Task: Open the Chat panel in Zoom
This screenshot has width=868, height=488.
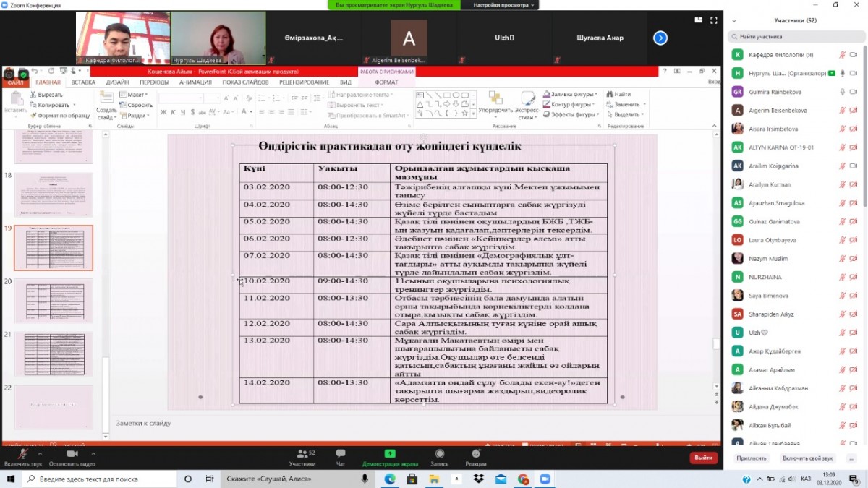Action: pos(341,457)
